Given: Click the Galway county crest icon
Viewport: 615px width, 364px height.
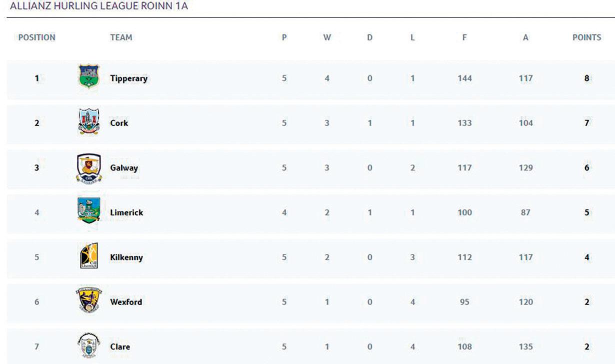Looking at the screenshot, I should (89, 168).
